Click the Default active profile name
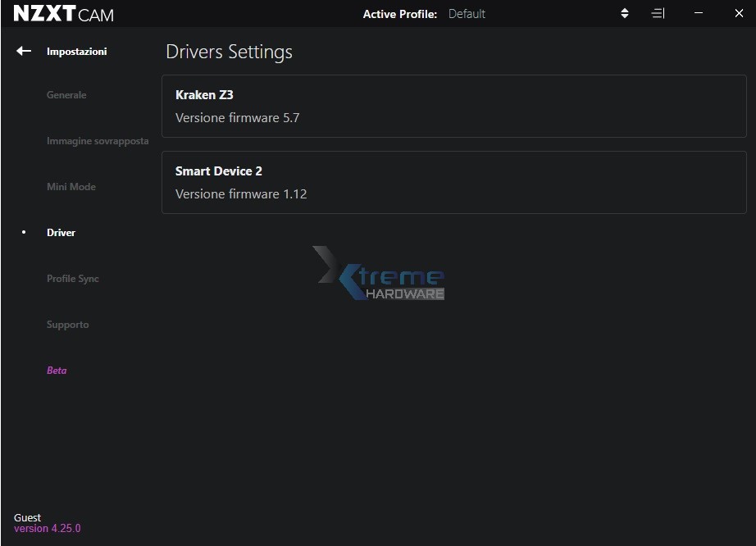The height and width of the screenshot is (546, 756). point(467,14)
